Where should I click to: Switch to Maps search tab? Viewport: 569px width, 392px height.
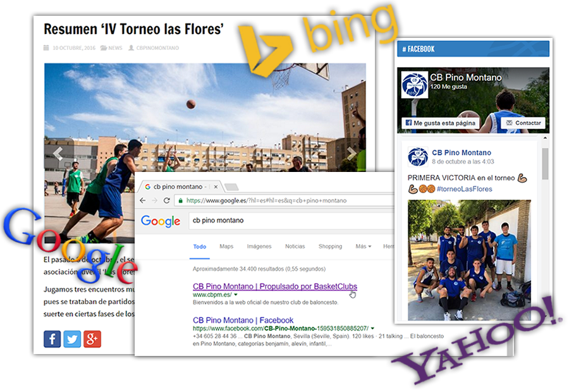pyautogui.click(x=226, y=247)
